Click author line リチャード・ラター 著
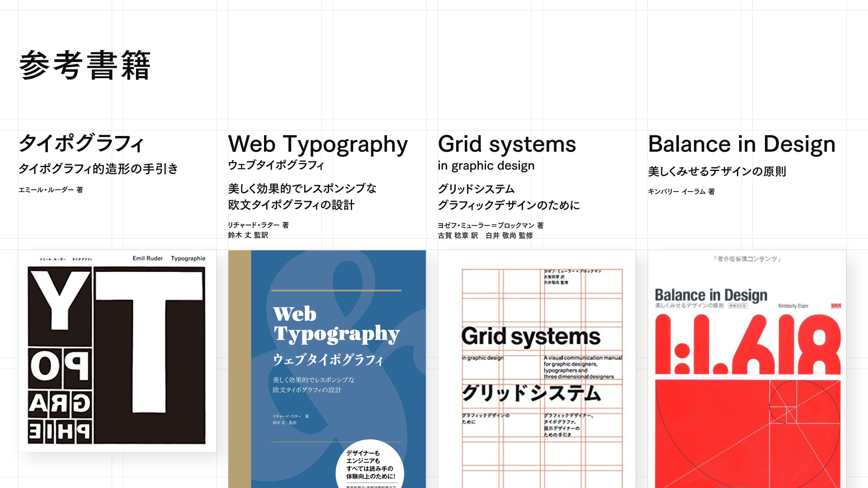The height and width of the screenshot is (488, 868). pyautogui.click(x=258, y=225)
